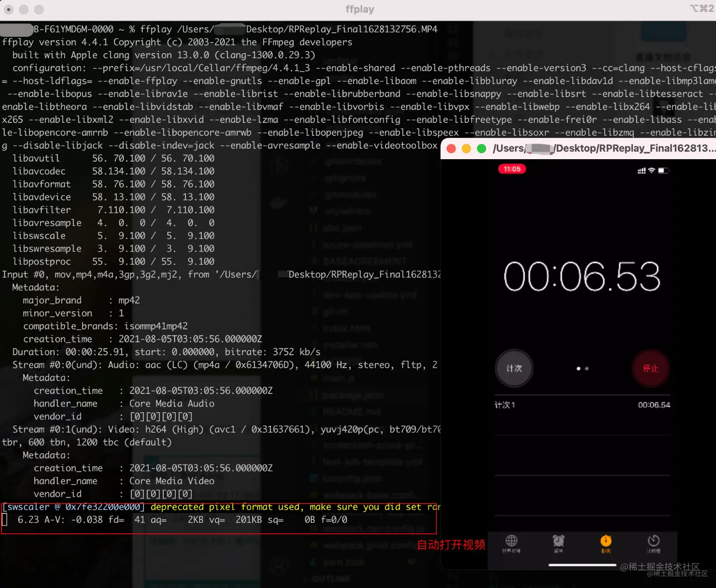Screen dimensions: 716x588
Task: Maximize the RPReplay video window with green button
Action: (481, 149)
